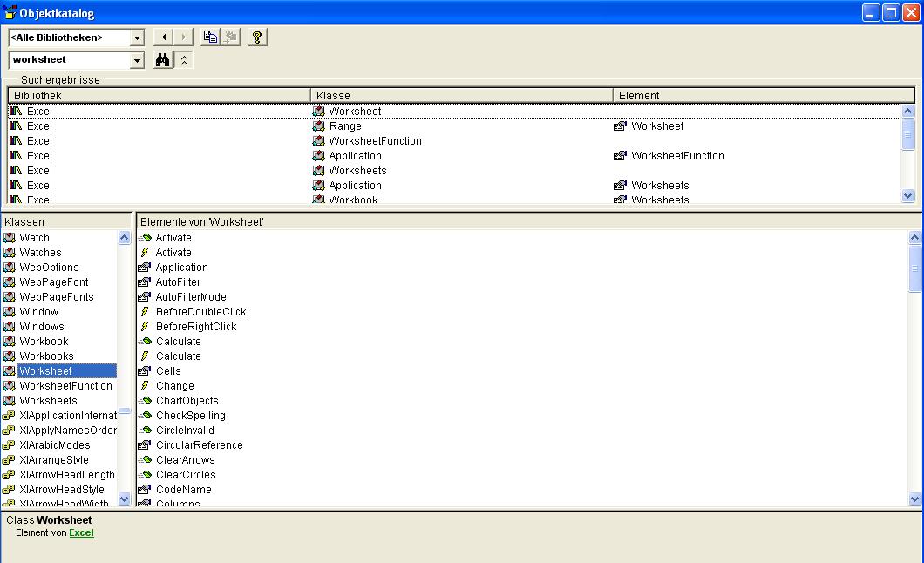924x563 pixels.
Task: Sort results by the Bibliothek column header
Action: coord(160,95)
